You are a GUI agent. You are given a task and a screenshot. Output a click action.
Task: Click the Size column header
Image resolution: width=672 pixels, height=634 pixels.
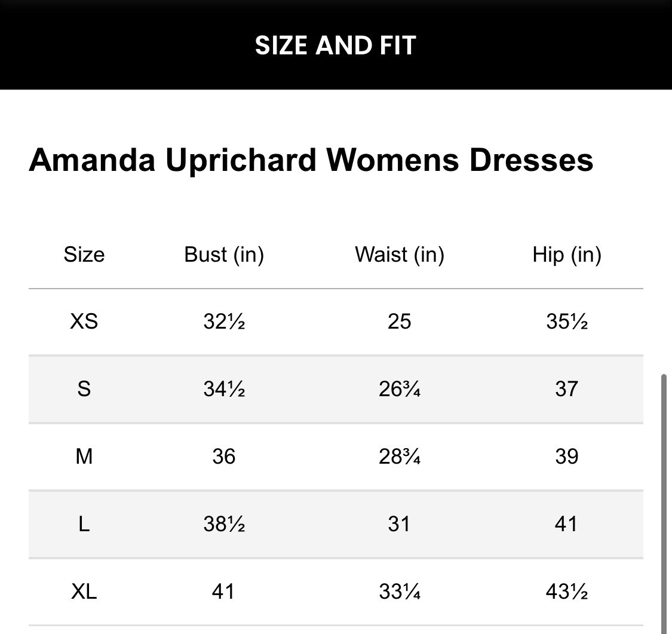(84, 255)
